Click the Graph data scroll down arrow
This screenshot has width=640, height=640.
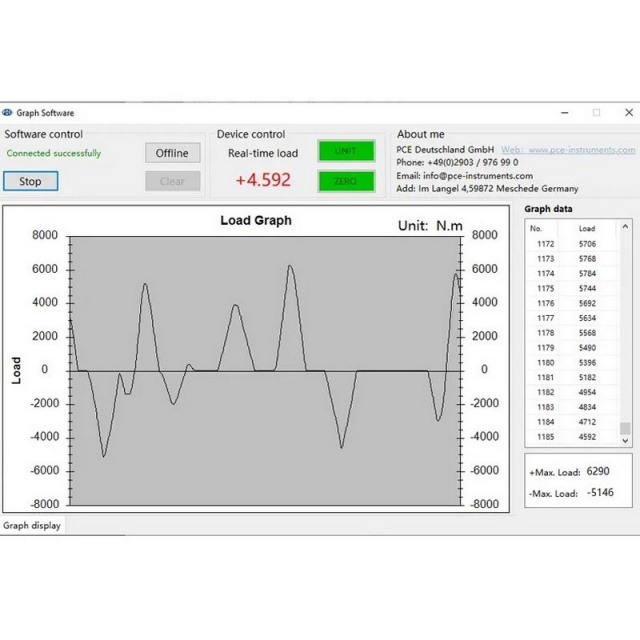click(x=625, y=440)
